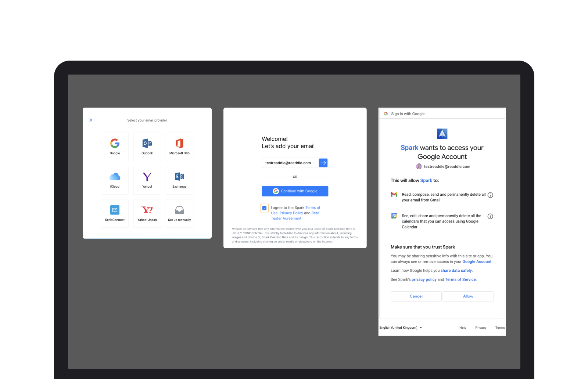Click the Spark app logo icon
588x379 pixels.
click(442, 134)
